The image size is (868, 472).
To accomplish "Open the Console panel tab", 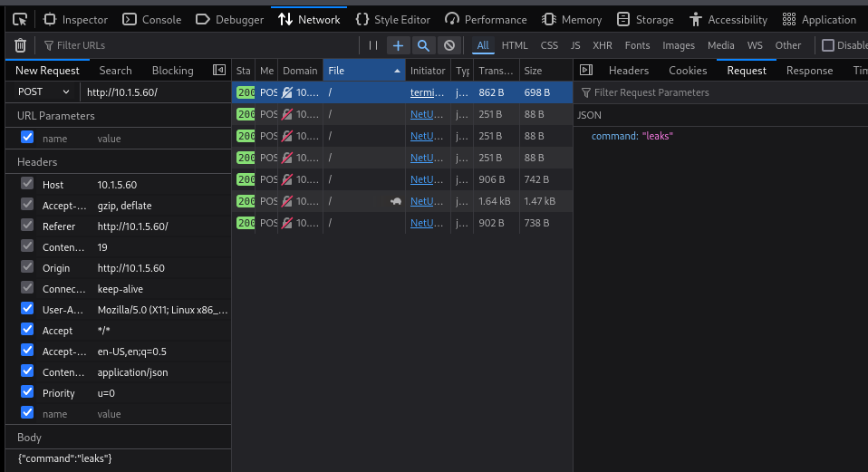I will click(x=152, y=19).
